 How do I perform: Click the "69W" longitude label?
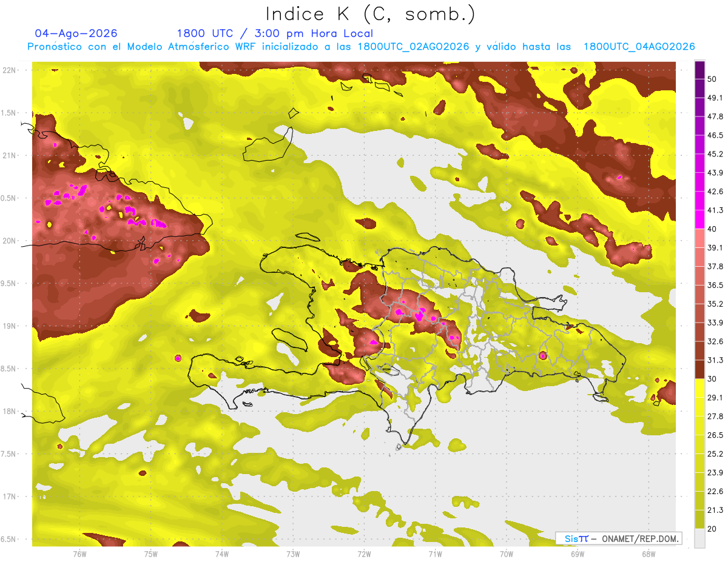(578, 554)
